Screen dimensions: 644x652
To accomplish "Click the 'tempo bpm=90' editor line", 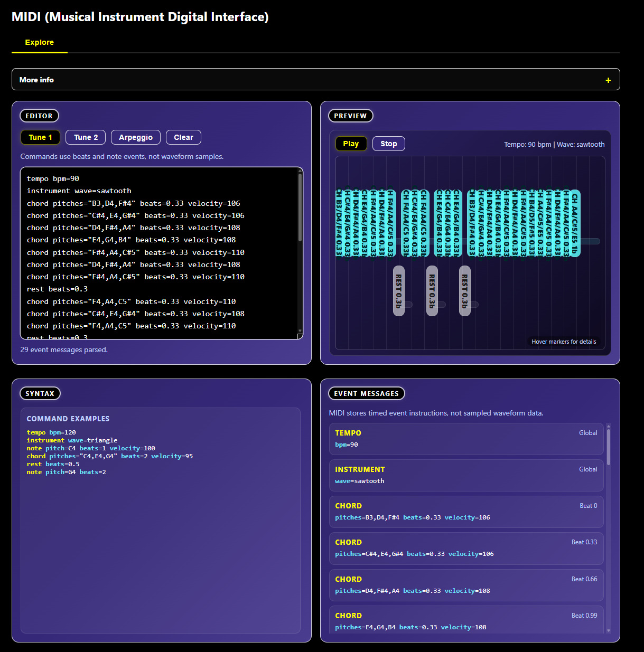I will point(53,179).
